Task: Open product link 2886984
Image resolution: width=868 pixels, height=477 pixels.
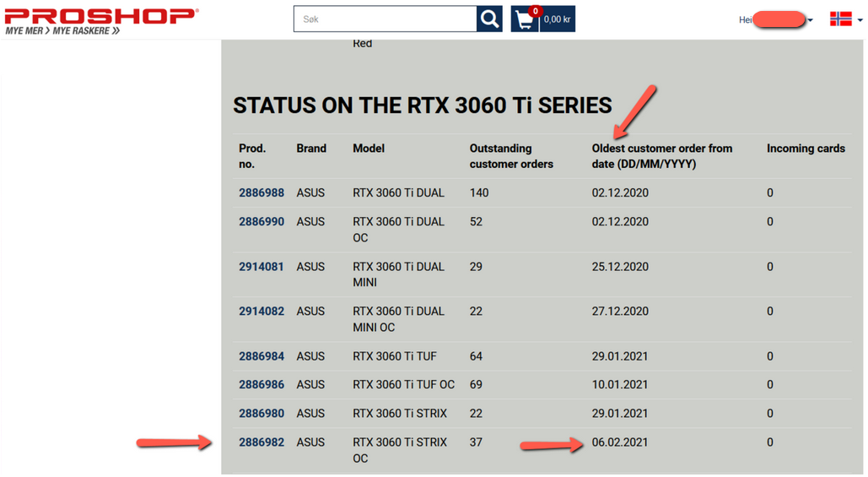Action: tap(261, 356)
